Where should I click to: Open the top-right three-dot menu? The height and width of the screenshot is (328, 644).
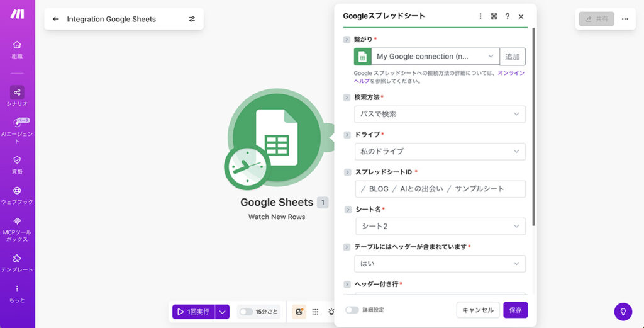(x=625, y=19)
